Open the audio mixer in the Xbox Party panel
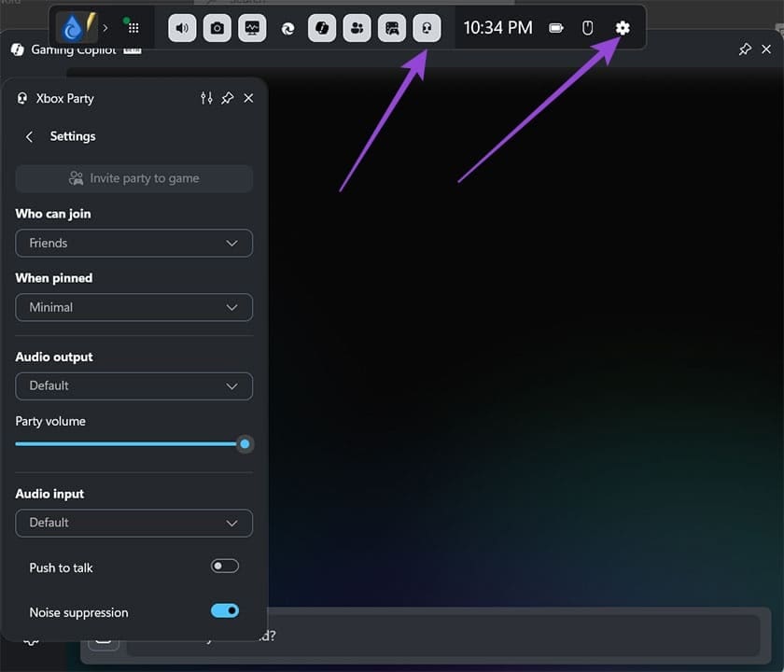This screenshot has height=672, width=784. pyautogui.click(x=206, y=98)
